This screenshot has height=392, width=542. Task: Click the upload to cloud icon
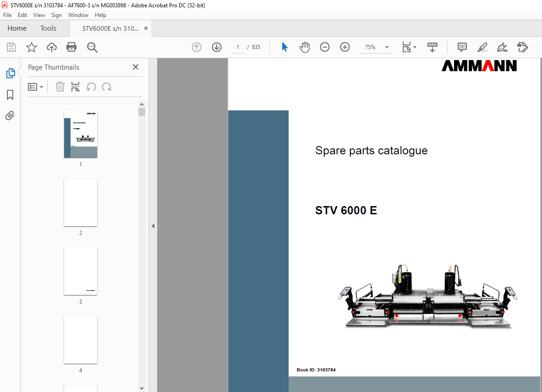coord(52,47)
